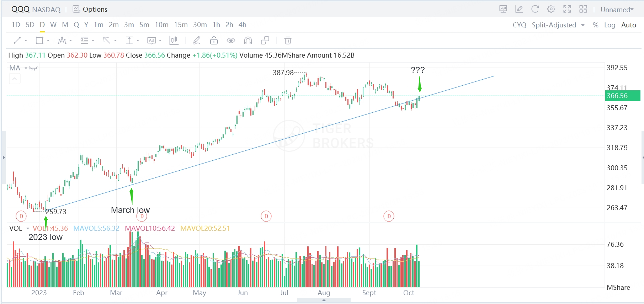This screenshot has height=304, width=644.
Task: Toggle the Log price scale
Action: pyautogui.click(x=610, y=25)
